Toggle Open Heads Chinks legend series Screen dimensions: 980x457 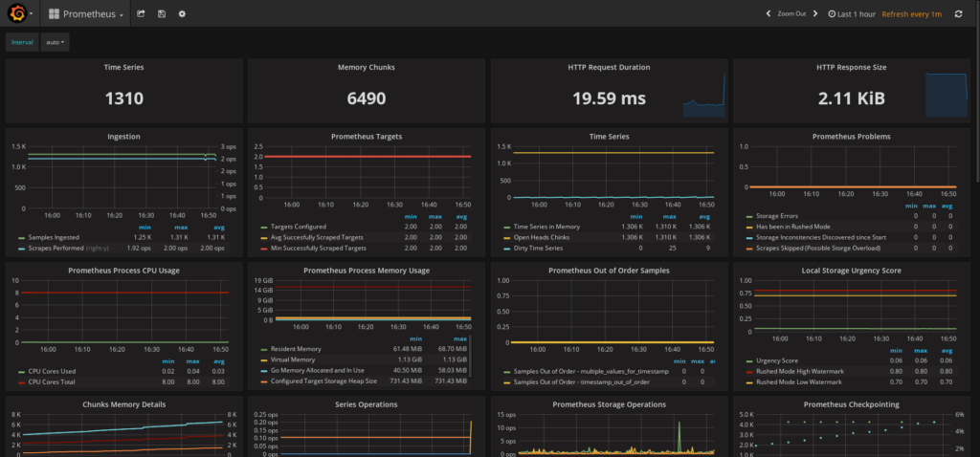tap(542, 237)
